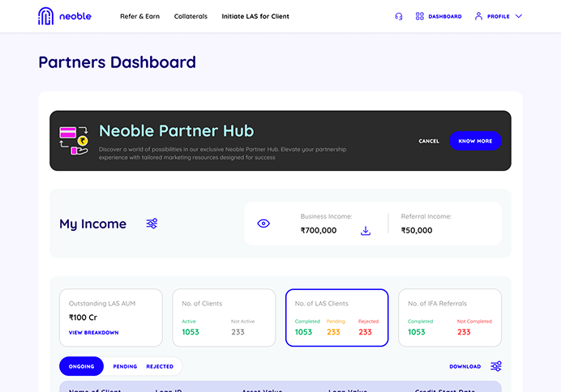561x392 pixels.
Task: Switch to the ONGOING tab
Action: click(x=82, y=366)
